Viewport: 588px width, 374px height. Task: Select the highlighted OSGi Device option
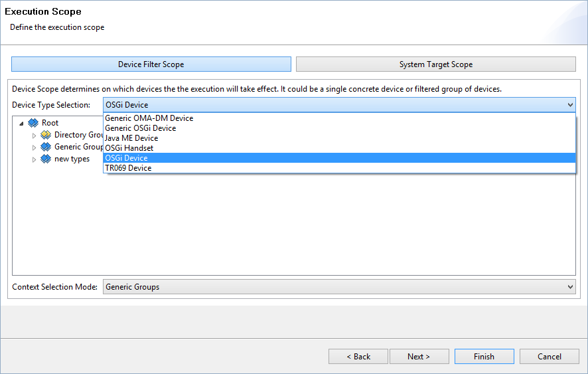coord(339,157)
